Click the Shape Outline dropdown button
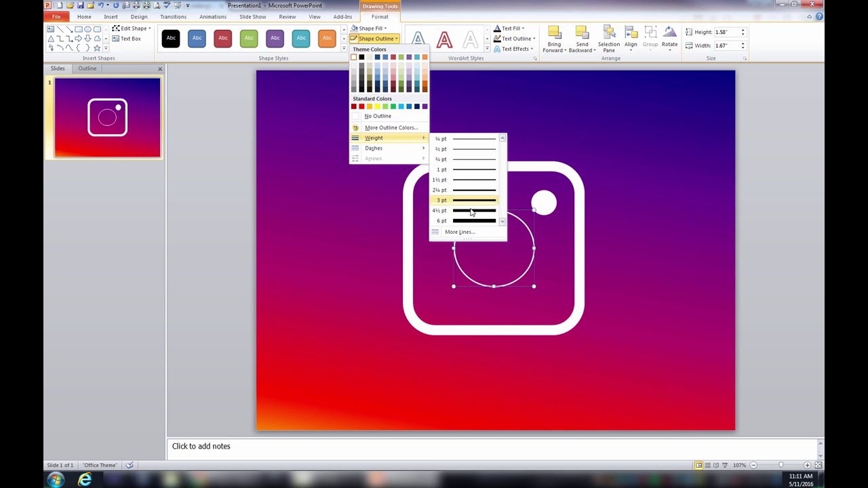Image resolution: width=868 pixels, height=488 pixels. point(374,39)
